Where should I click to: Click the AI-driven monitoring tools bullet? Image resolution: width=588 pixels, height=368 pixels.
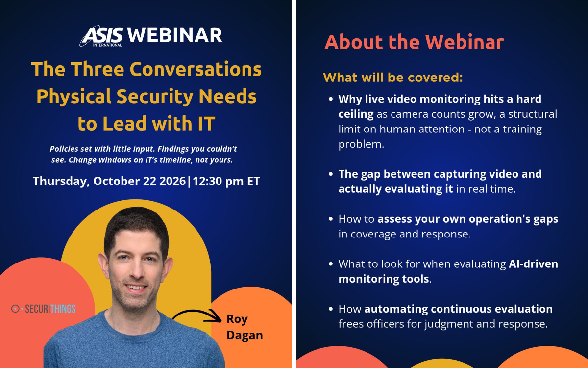pos(443,271)
